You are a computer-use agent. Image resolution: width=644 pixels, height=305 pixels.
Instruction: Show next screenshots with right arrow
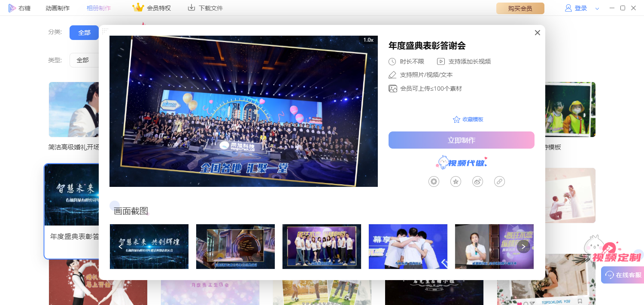(x=523, y=247)
